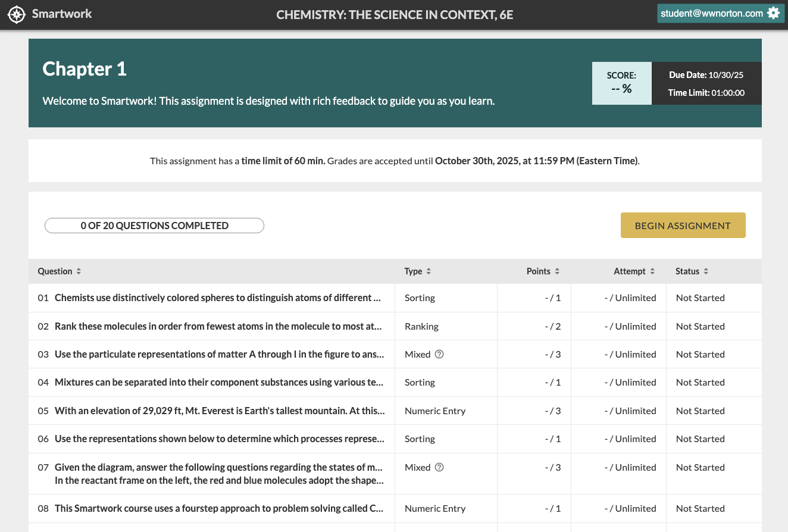This screenshot has width=788, height=532.
Task: Sort by Points column arrows
Action: (x=557, y=271)
